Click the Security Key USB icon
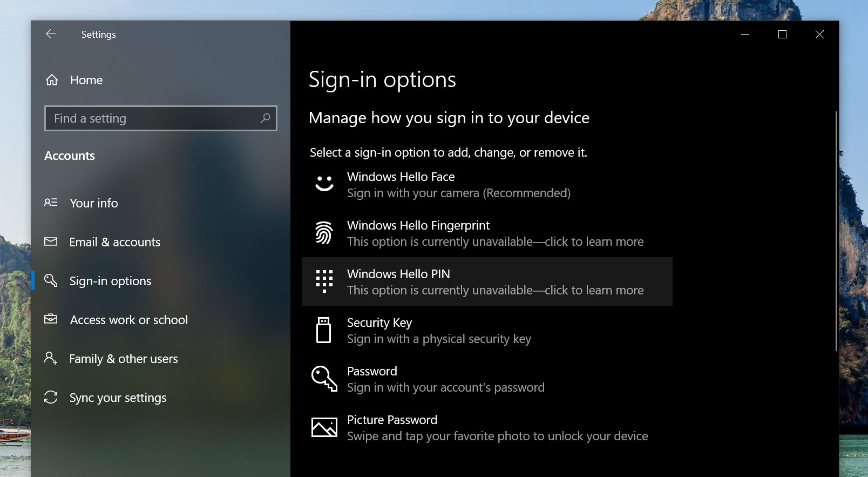The image size is (868, 477). (x=323, y=330)
